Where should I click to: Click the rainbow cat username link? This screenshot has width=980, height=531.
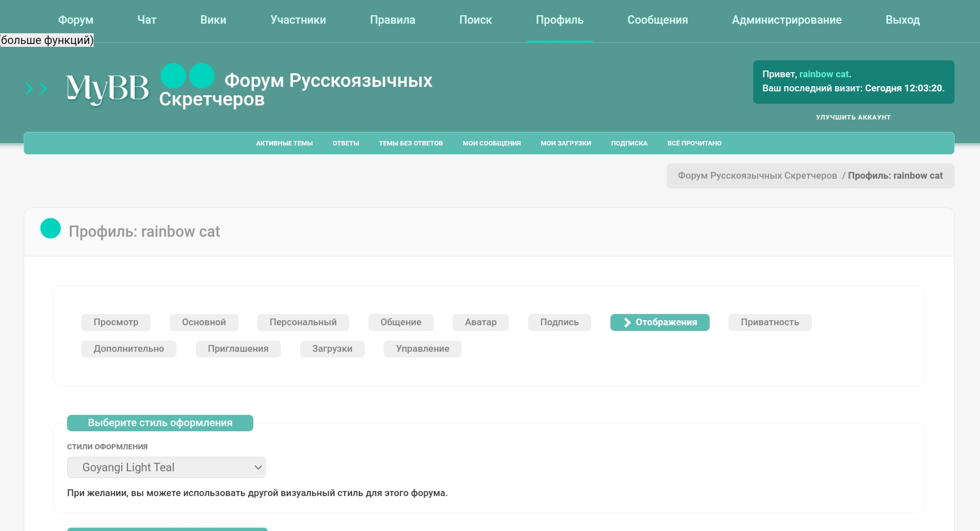point(824,74)
